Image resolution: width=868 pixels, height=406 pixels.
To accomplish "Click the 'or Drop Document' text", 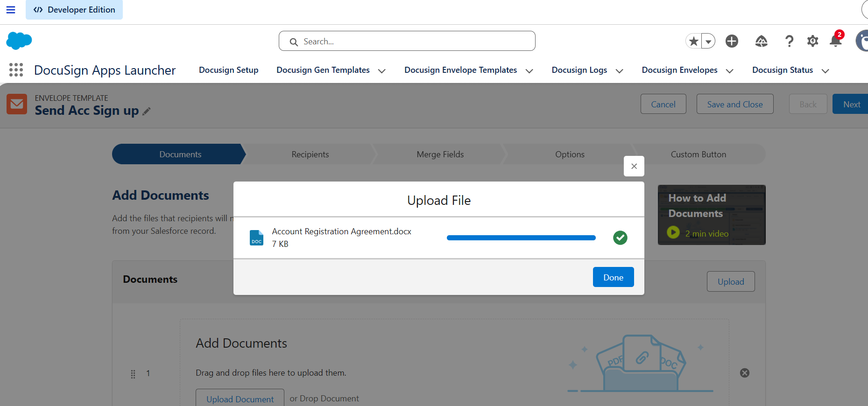I will tap(324, 399).
